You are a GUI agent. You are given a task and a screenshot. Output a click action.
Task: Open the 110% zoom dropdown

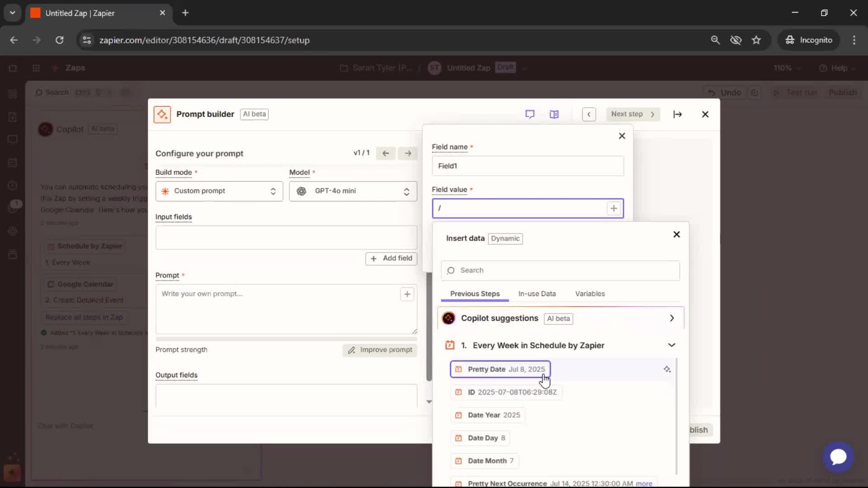coord(787,68)
